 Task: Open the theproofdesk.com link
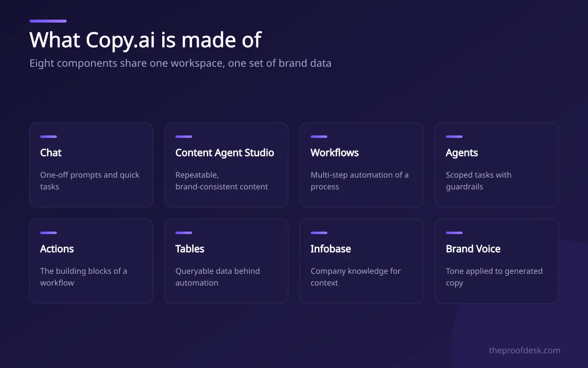(x=525, y=350)
